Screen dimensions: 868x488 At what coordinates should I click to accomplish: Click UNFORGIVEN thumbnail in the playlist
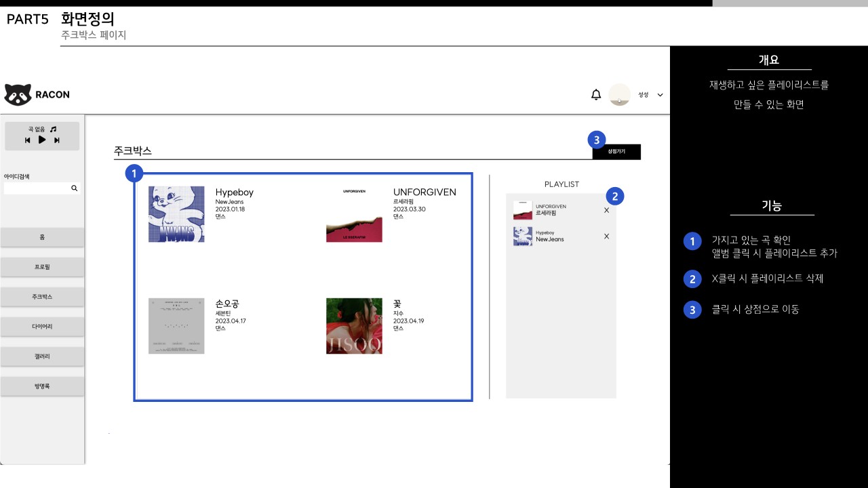(523, 210)
